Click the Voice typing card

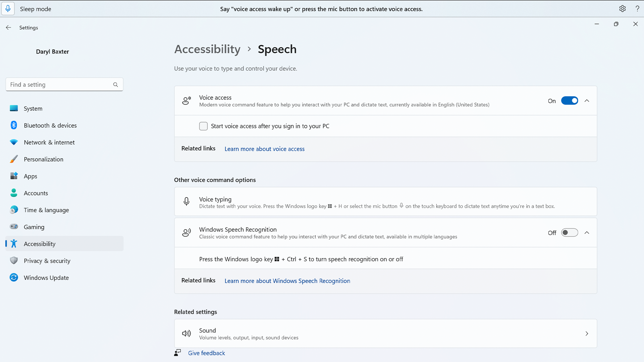point(385,201)
